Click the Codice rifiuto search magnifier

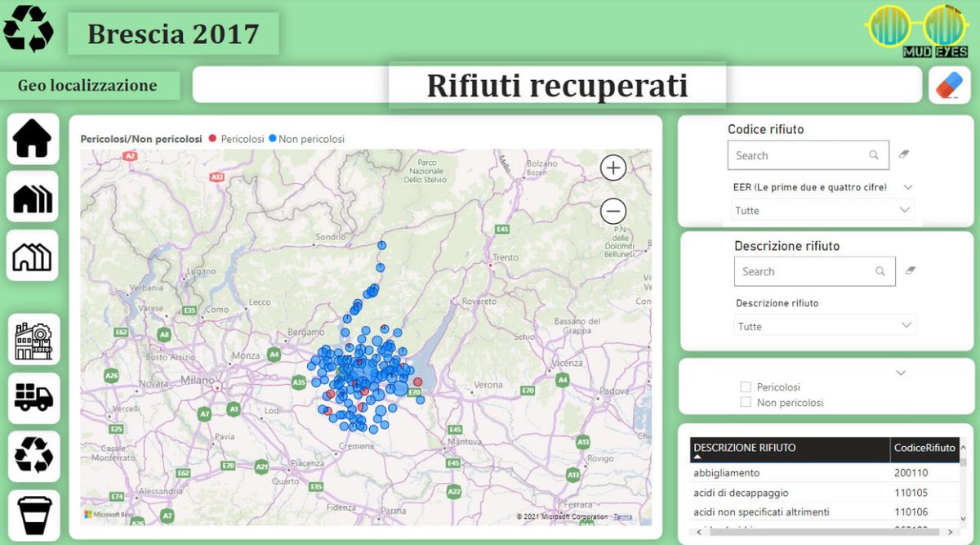(x=874, y=155)
